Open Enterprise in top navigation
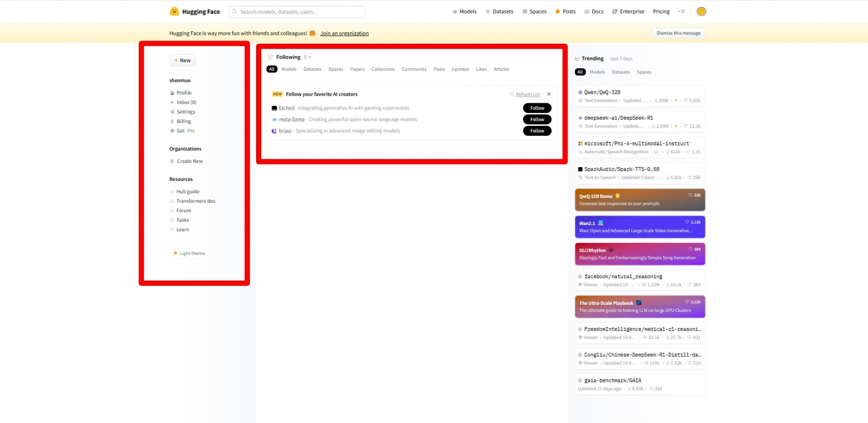The width and height of the screenshot is (868, 423). (x=628, y=11)
